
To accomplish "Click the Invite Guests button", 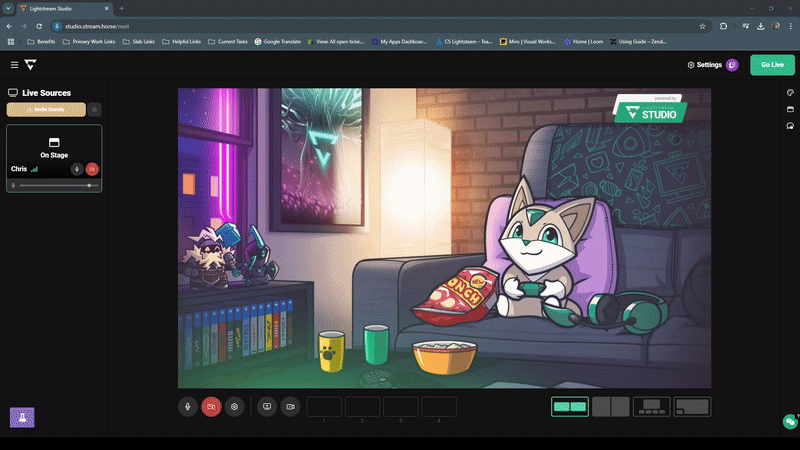I will 46,110.
